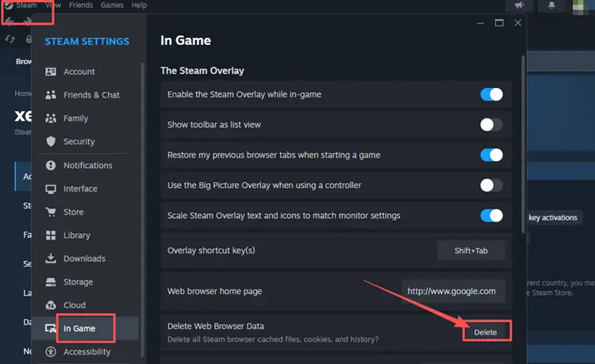Click Delete to clear web browser data

click(486, 332)
